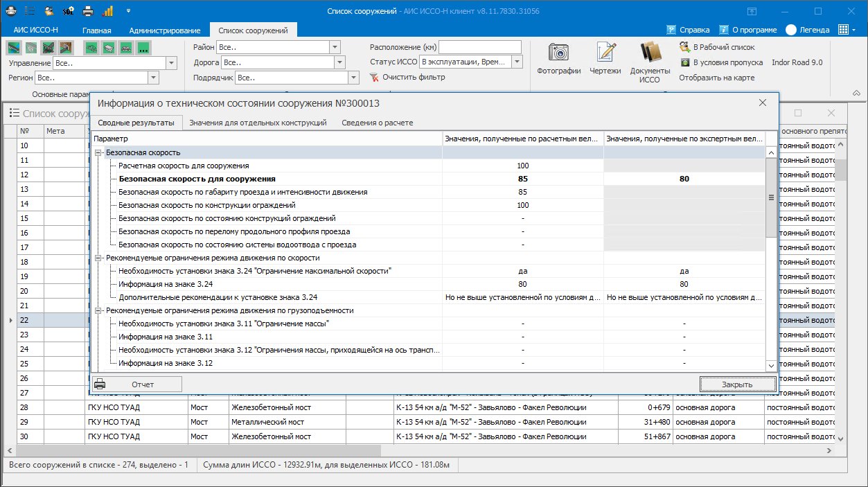Open Справка help
The image size is (868, 487).
pos(688,30)
